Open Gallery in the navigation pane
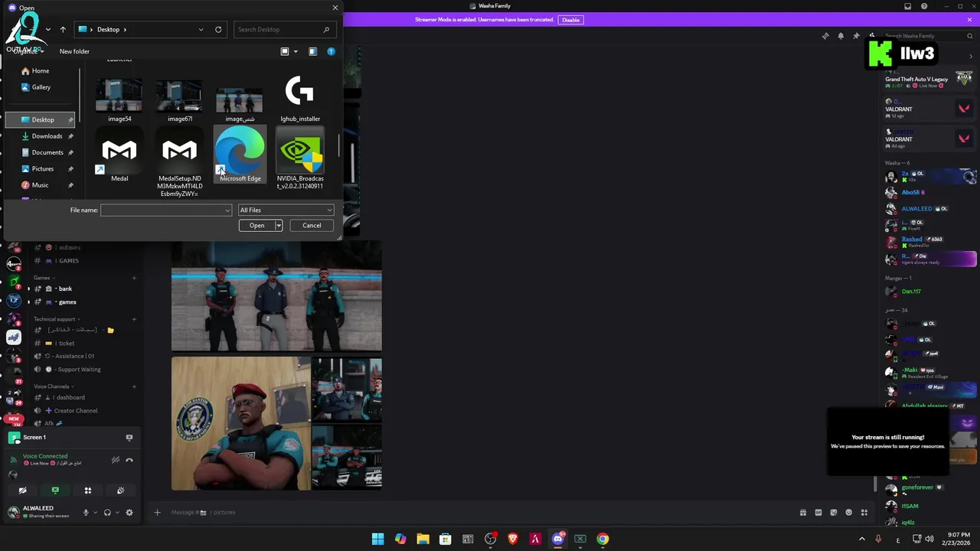The width and height of the screenshot is (980, 551). pyautogui.click(x=41, y=87)
